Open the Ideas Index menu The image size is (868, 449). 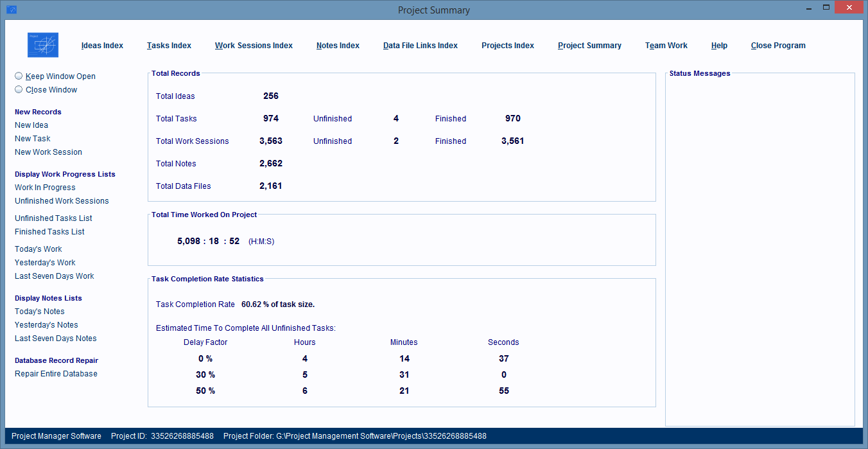102,46
